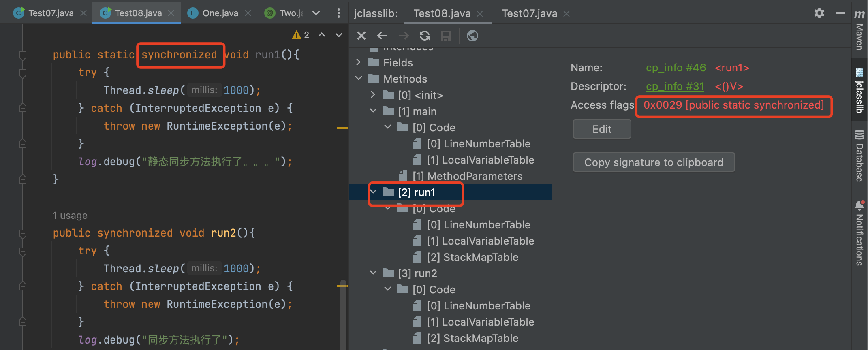Open jclasslib settings gear icon
This screenshot has height=350, width=868.
(819, 13)
